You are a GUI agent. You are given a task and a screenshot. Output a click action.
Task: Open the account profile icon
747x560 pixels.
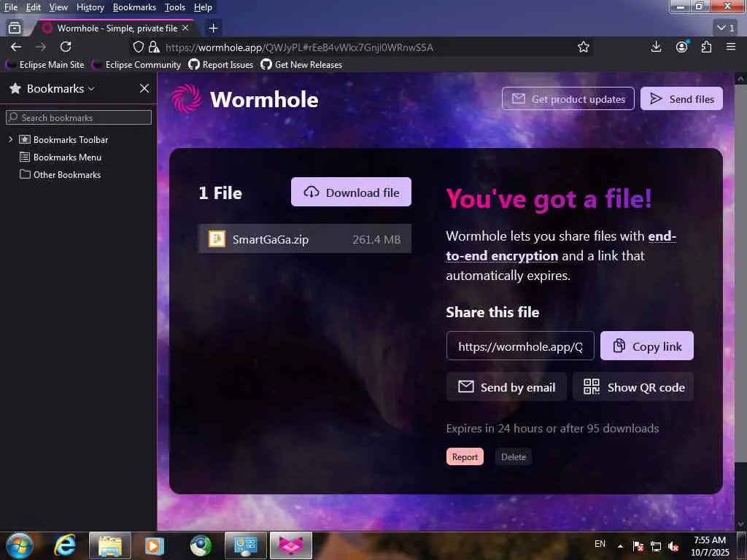tap(682, 47)
